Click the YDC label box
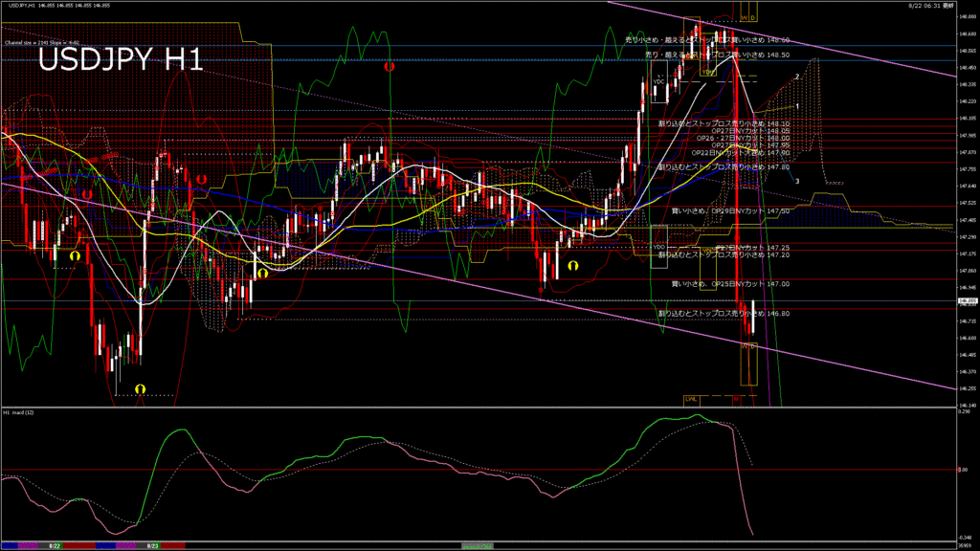Screen dimensions: 980x551 coord(658,82)
